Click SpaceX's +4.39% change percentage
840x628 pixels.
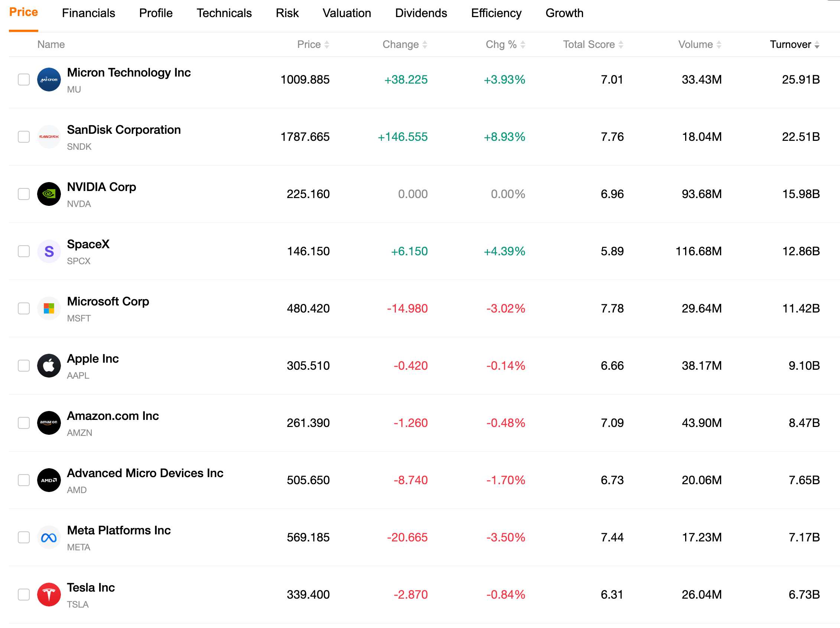[x=504, y=251]
